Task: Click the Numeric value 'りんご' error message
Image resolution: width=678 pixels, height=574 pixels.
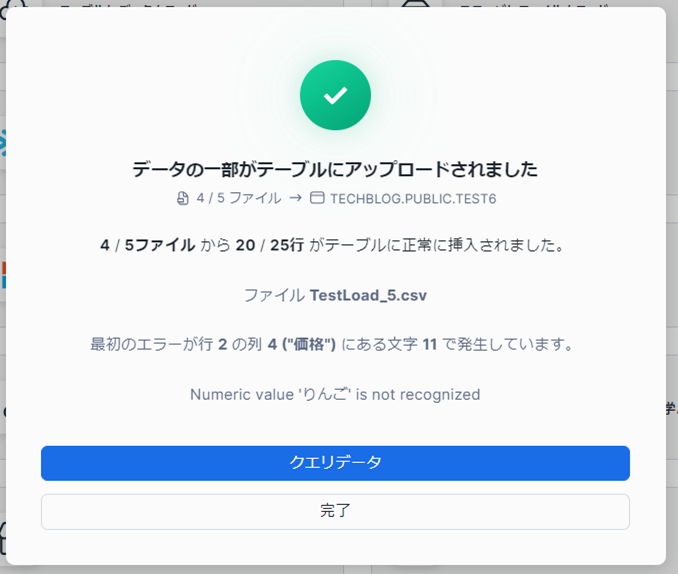Action: pyautogui.click(x=335, y=394)
